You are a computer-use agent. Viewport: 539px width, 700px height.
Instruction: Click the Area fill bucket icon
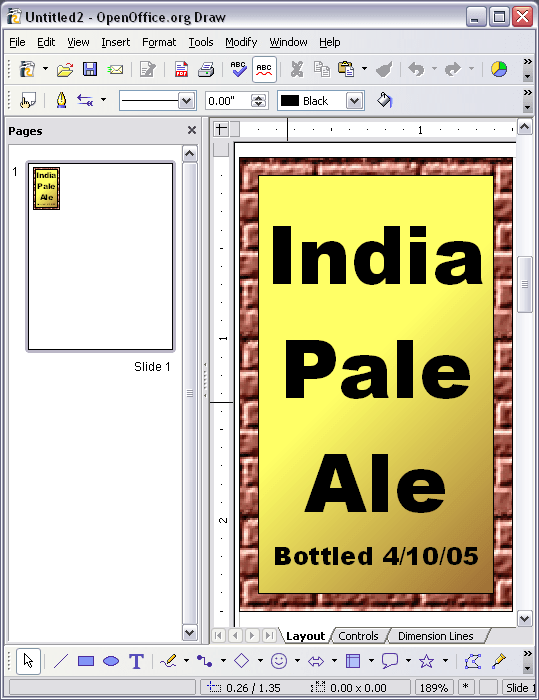coord(384,100)
